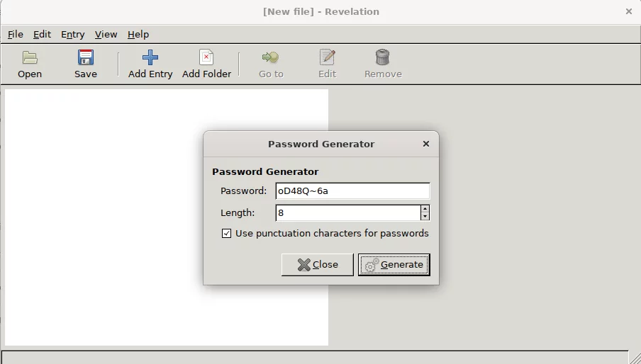Click into the Length number field

348,213
